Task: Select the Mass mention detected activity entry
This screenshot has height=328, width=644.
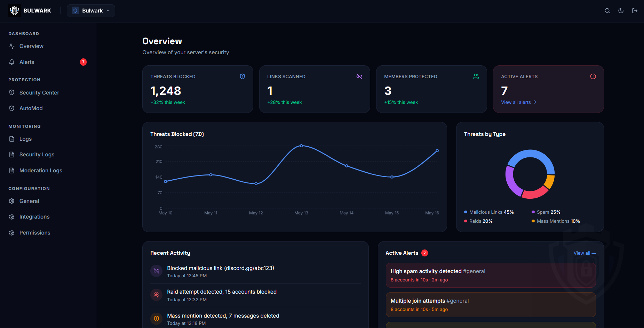Action: click(x=255, y=319)
